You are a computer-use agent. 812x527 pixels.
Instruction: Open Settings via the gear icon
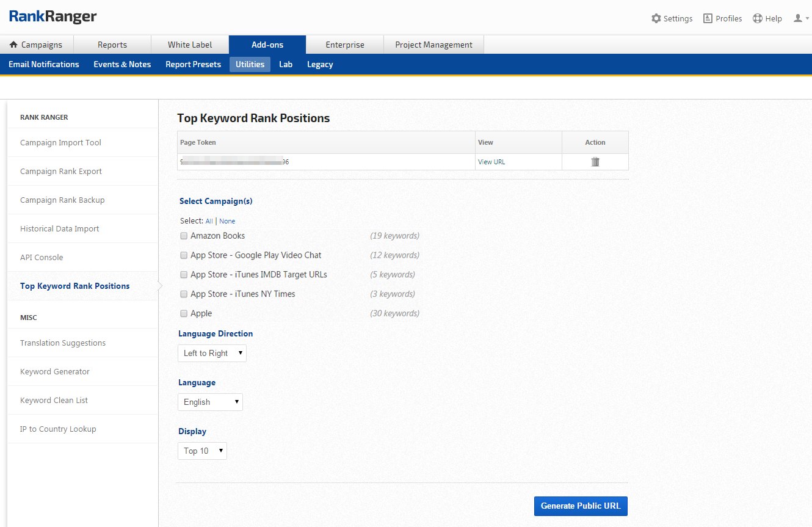click(656, 18)
